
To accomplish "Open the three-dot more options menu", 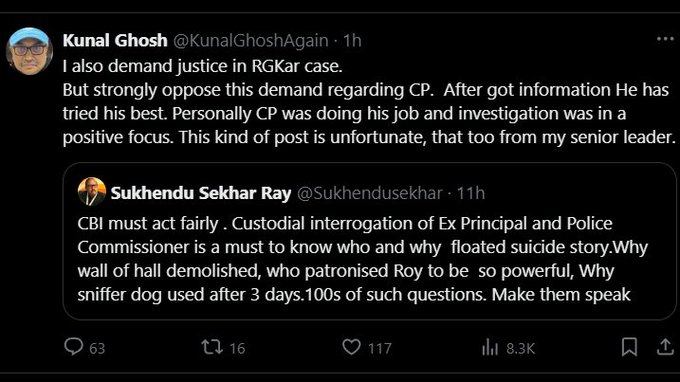I will (x=665, y=39).
